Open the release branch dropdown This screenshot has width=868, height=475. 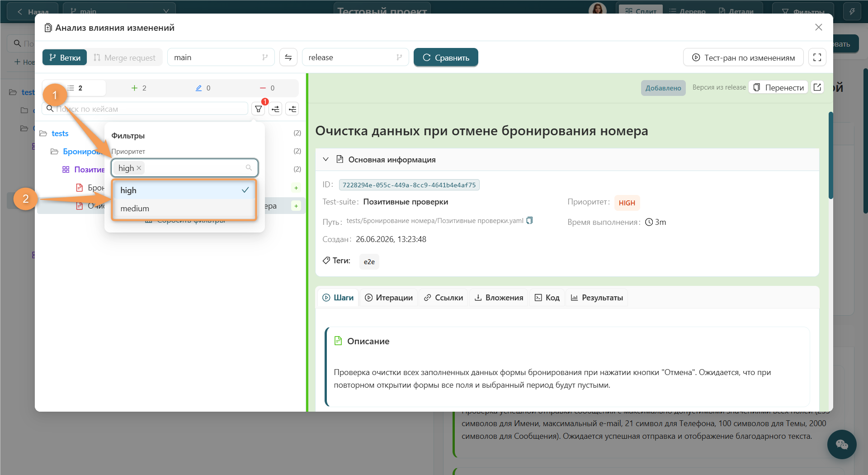355,57
